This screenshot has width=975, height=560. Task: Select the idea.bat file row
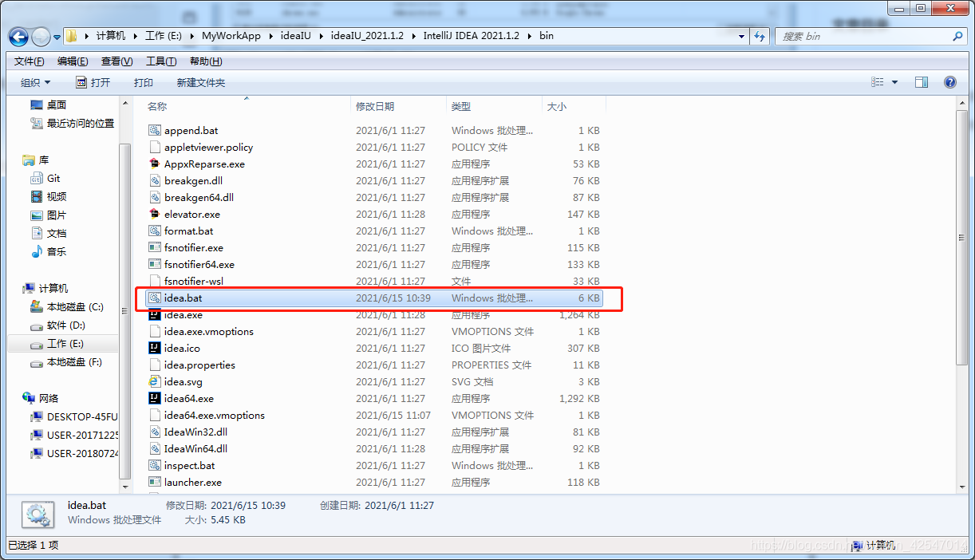(x=373, y=298)
